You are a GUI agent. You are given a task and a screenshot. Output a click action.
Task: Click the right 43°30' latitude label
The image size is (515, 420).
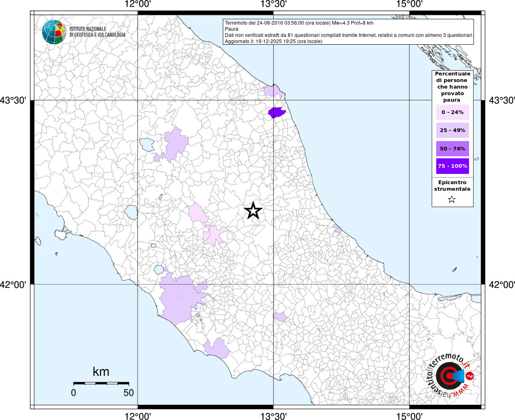point(501,100)
